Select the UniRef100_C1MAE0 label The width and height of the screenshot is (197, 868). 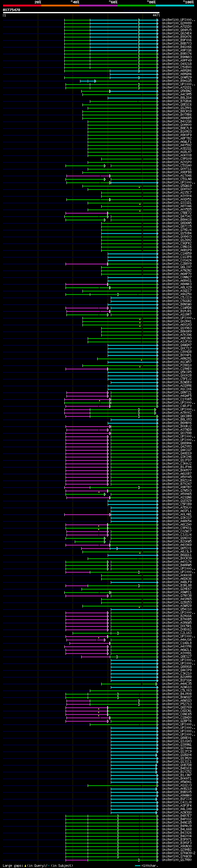tap(177, 369)
